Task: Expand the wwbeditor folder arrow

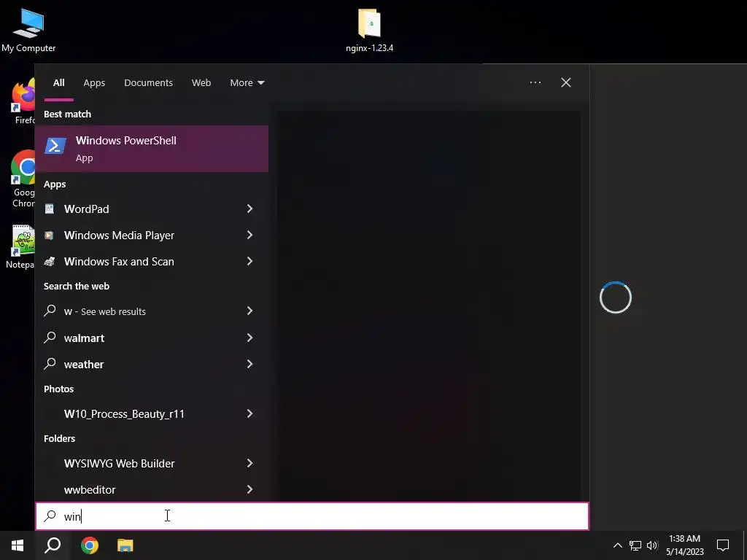Action: pos(249,489)
